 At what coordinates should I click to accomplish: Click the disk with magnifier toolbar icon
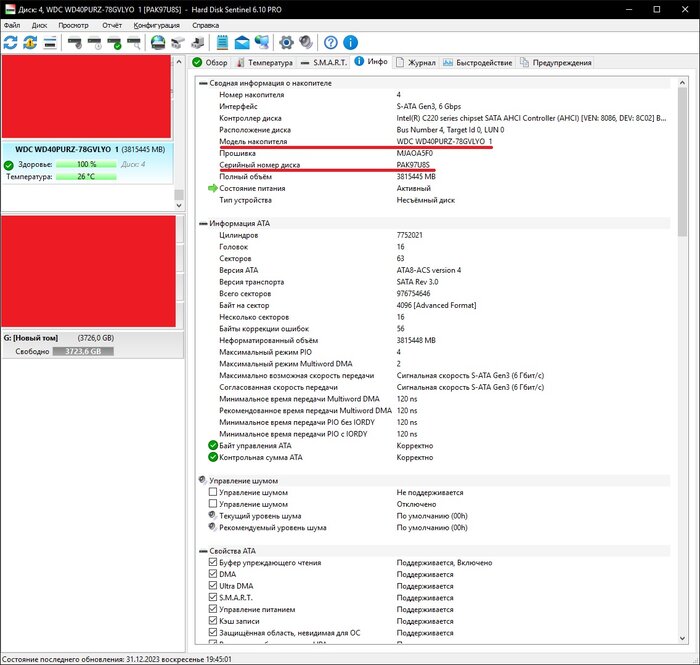click(x=134, y=43)
